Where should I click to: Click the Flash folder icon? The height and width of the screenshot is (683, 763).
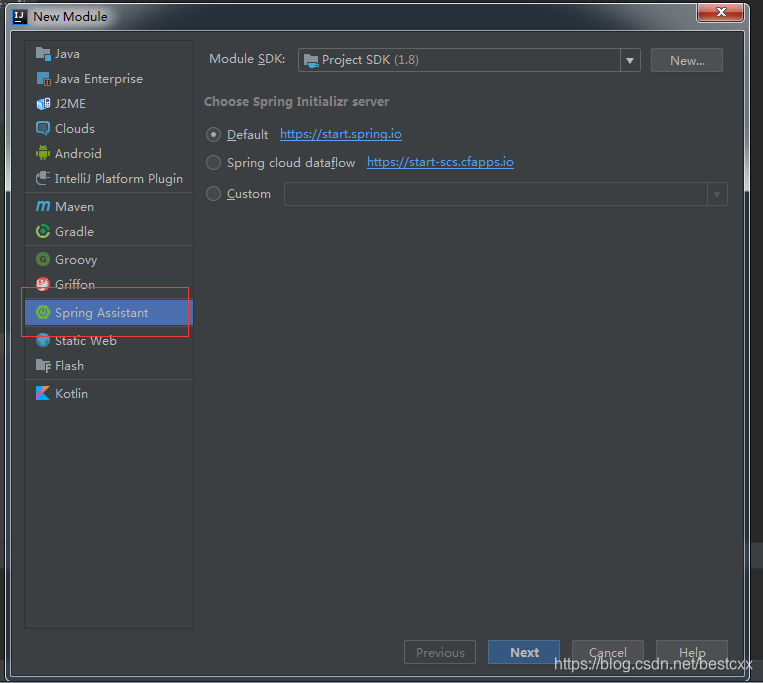coord(43,365)
